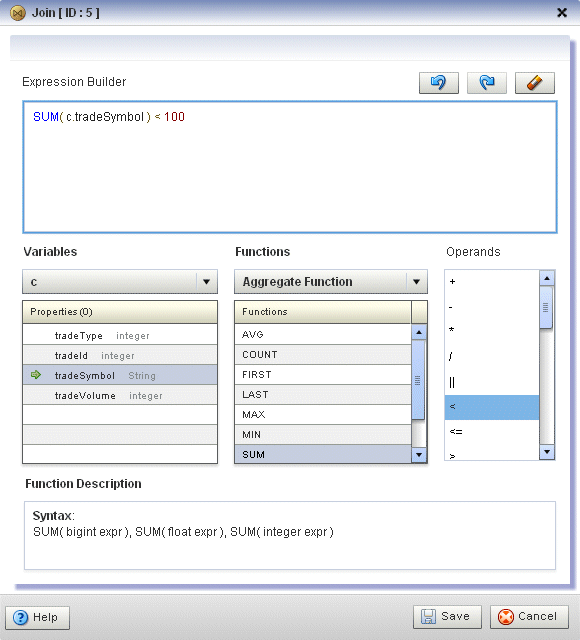Select the tradeId property row
Image resolution: width=580 pixels, height=640 pixels.
[x=120, y=355]
